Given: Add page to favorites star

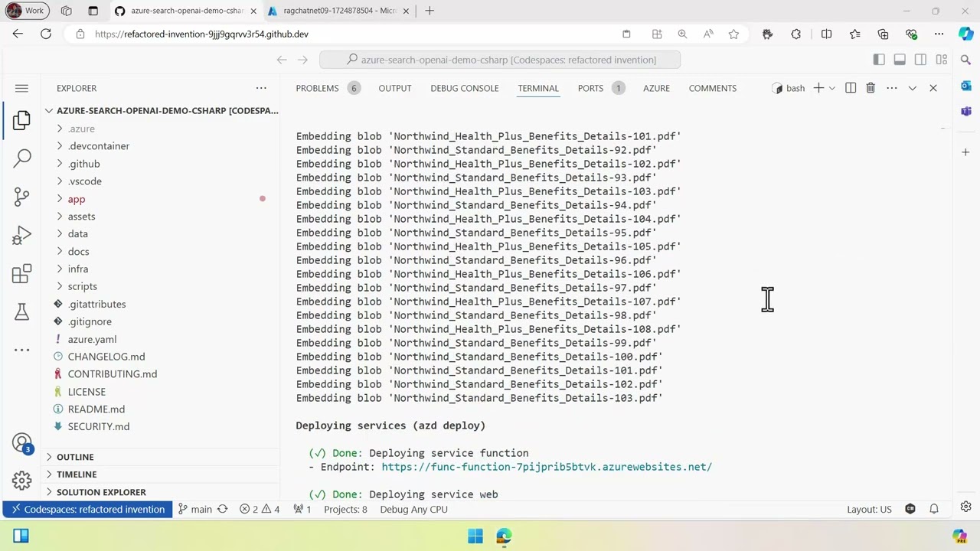Looking at the screenshot, I should click(x=733, y=34).
